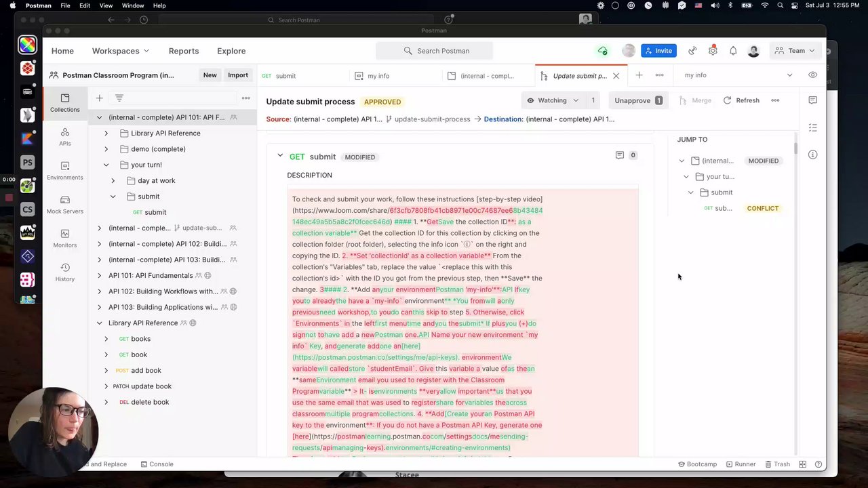Click the New button in sidebar

210,75
